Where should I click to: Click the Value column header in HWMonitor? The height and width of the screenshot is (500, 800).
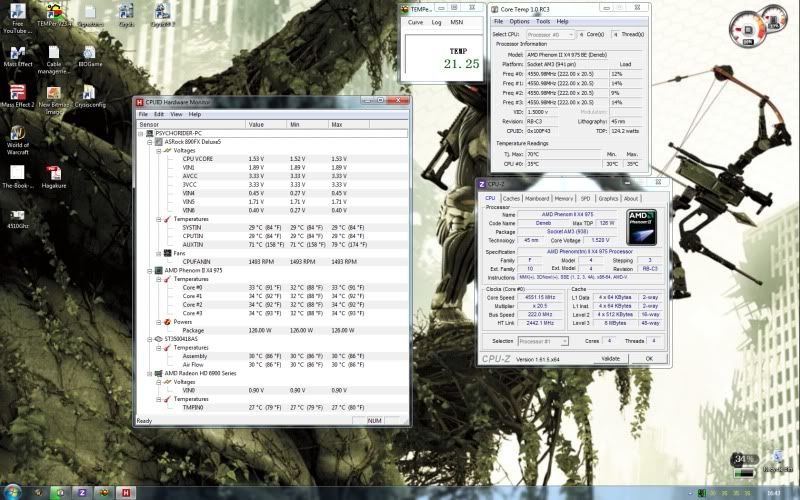coord(266,124)
